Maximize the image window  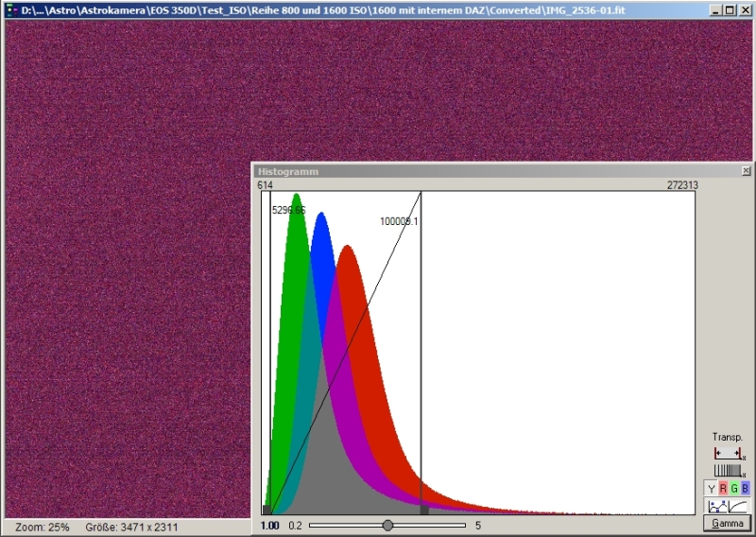pyautogui.click(x=729, y=9)
